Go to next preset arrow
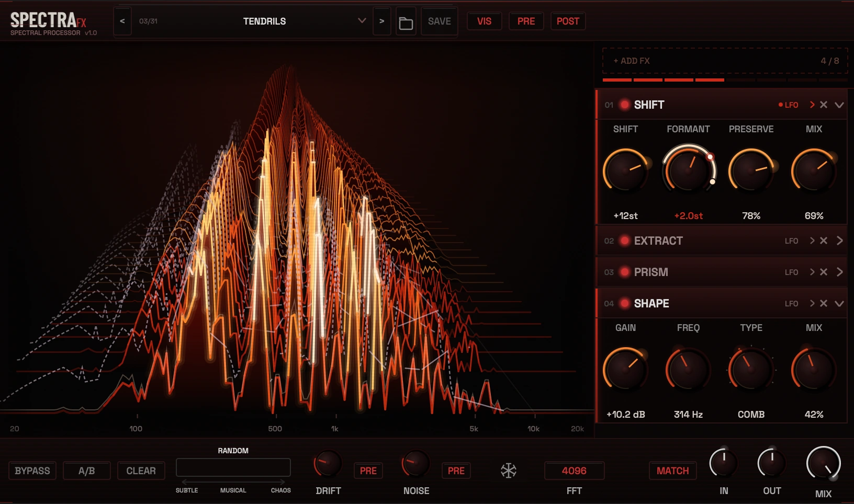 tap(382, 21)
